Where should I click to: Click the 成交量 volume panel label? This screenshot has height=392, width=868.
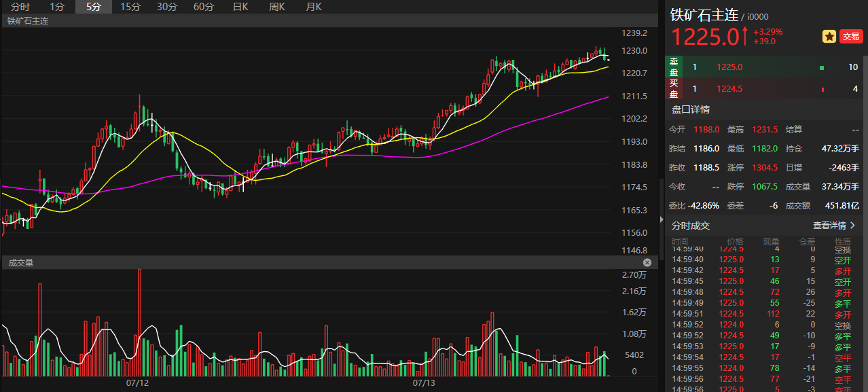tap(20, 262)
